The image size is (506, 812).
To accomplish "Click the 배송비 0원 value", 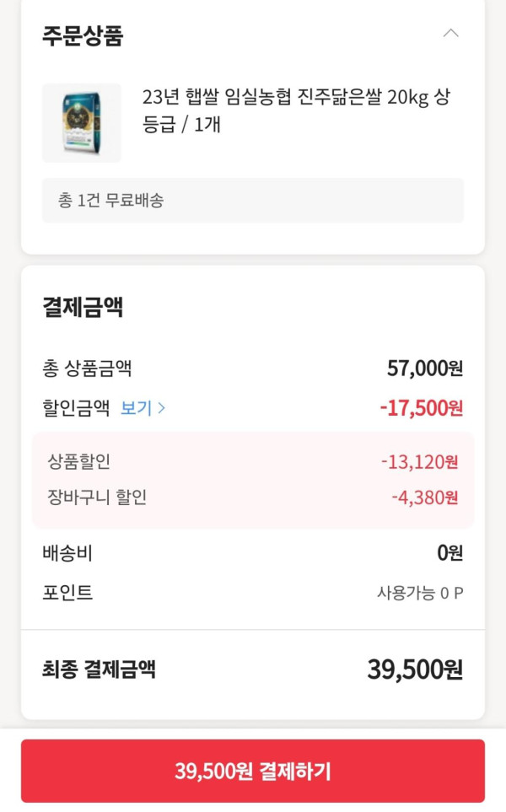I will pos(449,553).
